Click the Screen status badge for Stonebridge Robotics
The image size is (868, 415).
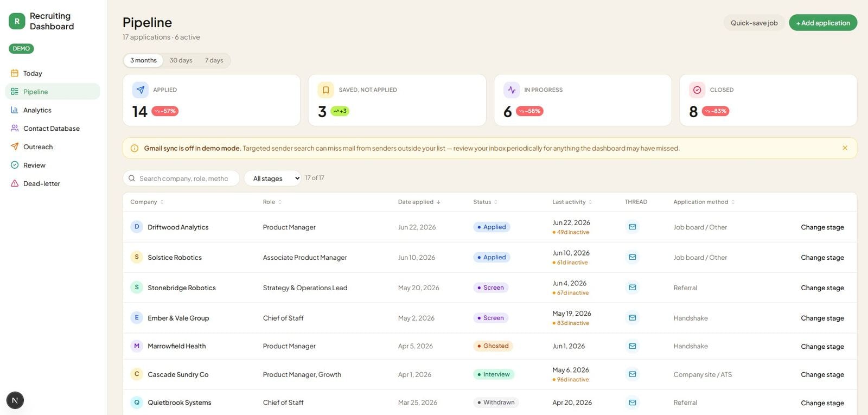[490, 288]
